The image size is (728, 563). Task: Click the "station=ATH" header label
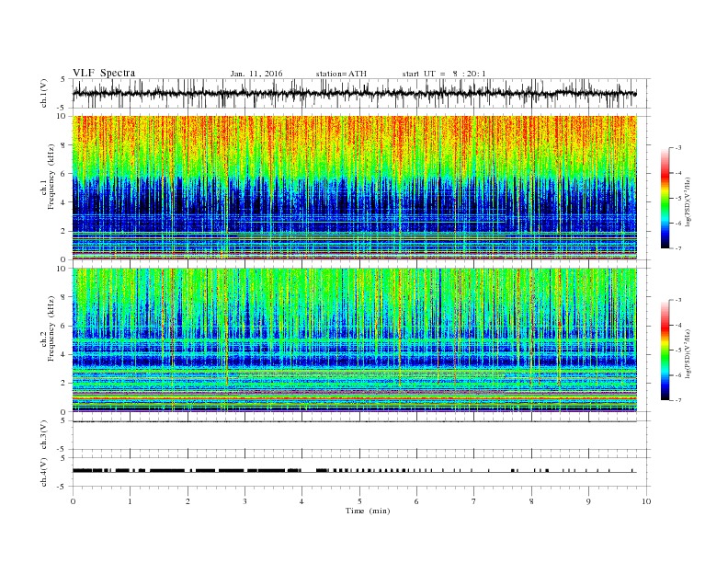point(341,74)
